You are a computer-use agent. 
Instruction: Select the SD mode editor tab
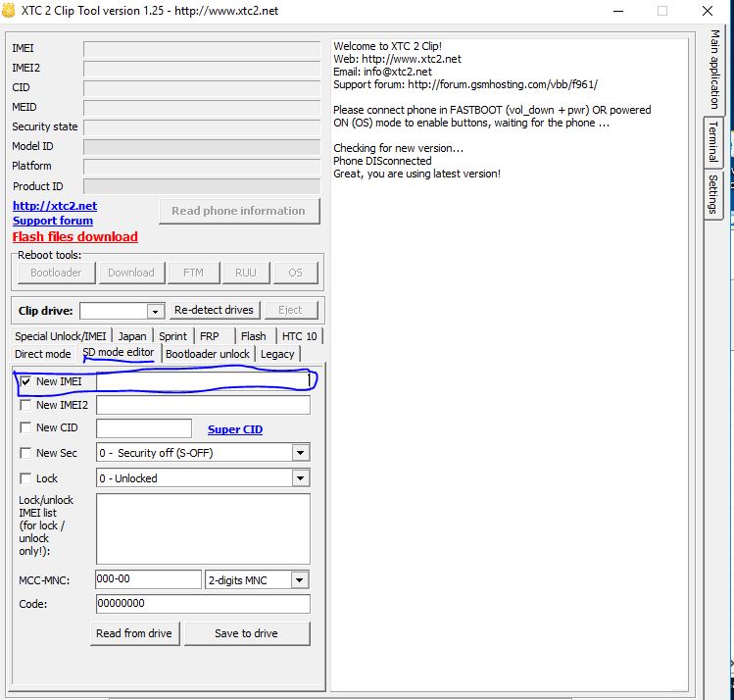(x=119, y=353)
